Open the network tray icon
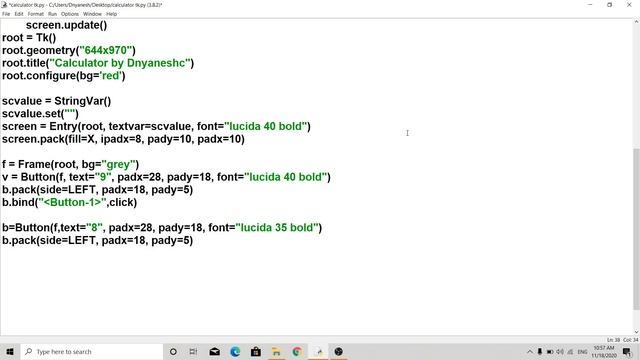Viewport: 640px width, 360px height. pyautogui.click(x=570, y=351)
